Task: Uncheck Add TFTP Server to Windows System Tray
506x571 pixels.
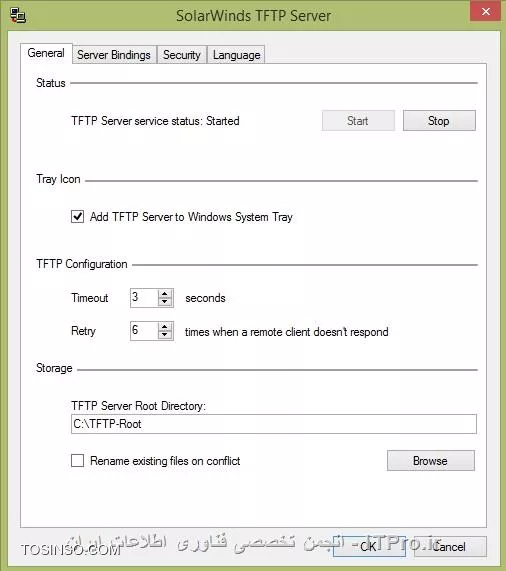Action: pos(78,216)
